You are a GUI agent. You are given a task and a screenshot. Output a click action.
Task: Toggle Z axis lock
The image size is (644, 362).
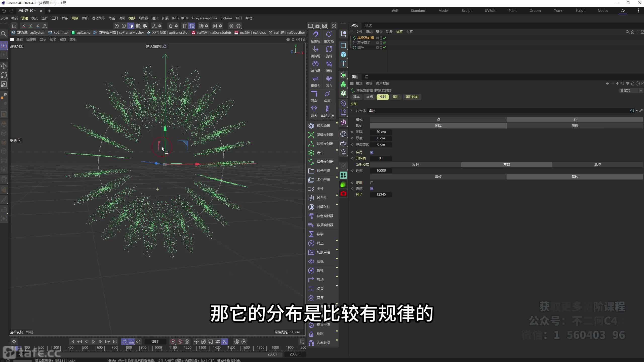pos(37,26)
